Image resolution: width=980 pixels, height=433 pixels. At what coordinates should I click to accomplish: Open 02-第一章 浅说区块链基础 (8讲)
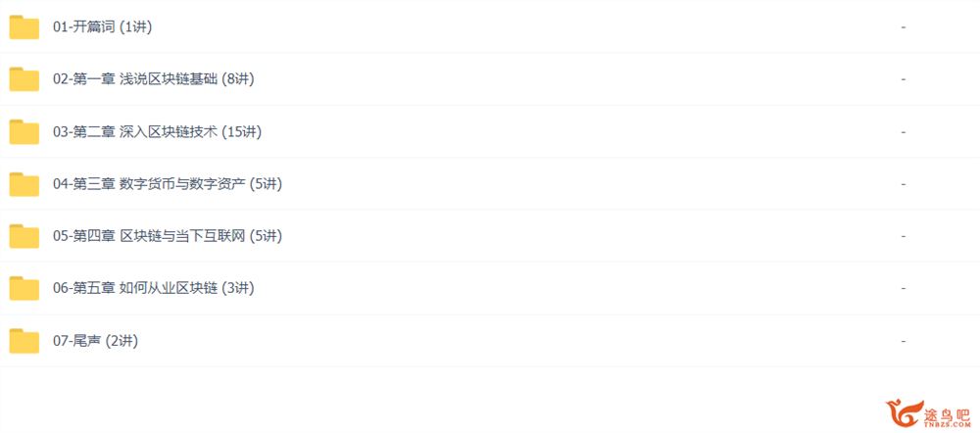point(154,80)
